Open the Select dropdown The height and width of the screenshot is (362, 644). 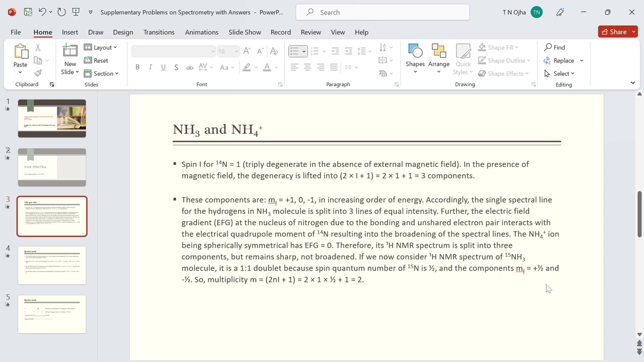(x=559, y=73)
